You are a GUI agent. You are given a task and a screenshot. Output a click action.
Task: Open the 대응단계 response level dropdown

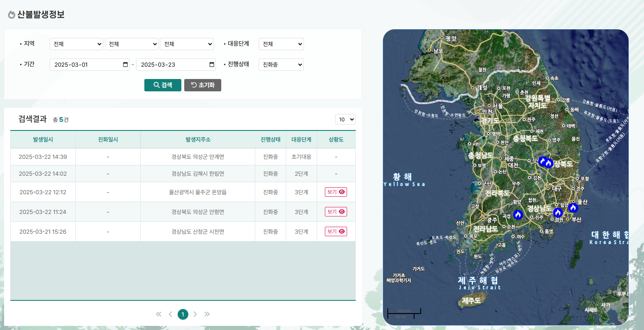tap(281, 44)
